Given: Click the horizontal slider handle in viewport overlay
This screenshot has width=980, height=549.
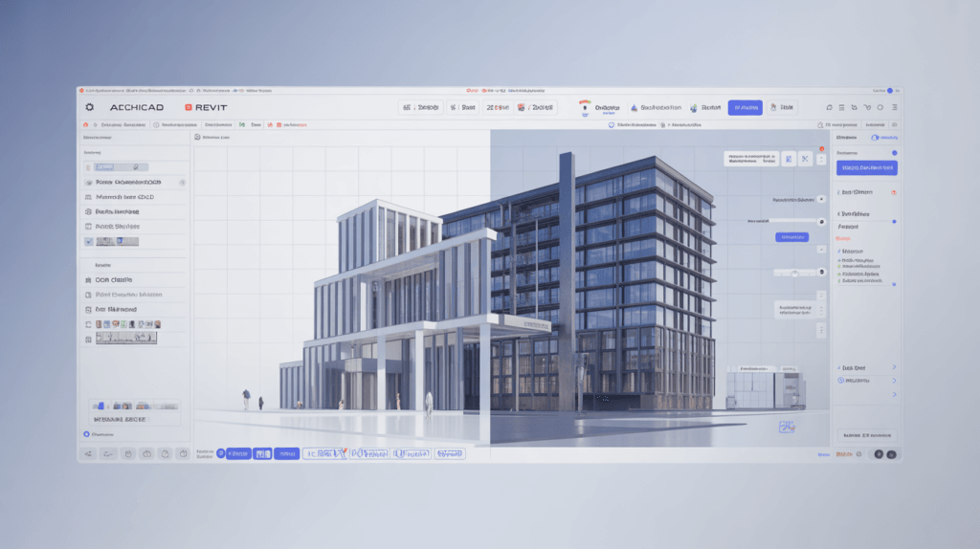Looking at the screenshot, I should click(x=794, y=273).
